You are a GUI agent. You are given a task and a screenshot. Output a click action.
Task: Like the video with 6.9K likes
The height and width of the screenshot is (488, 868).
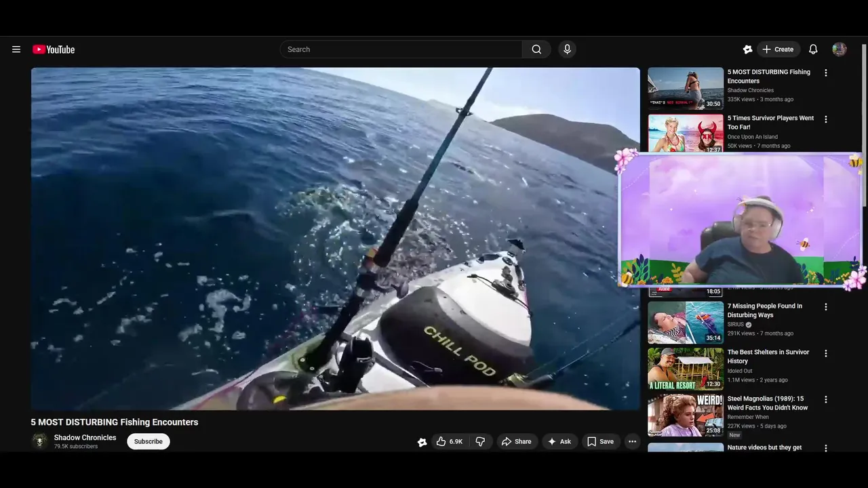click(x=449, y=442)
